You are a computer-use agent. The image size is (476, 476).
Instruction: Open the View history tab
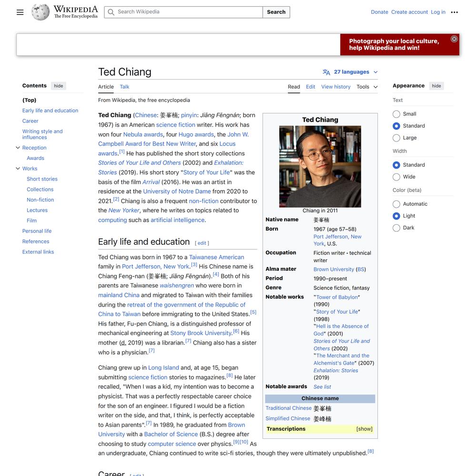tap(336, 87)
